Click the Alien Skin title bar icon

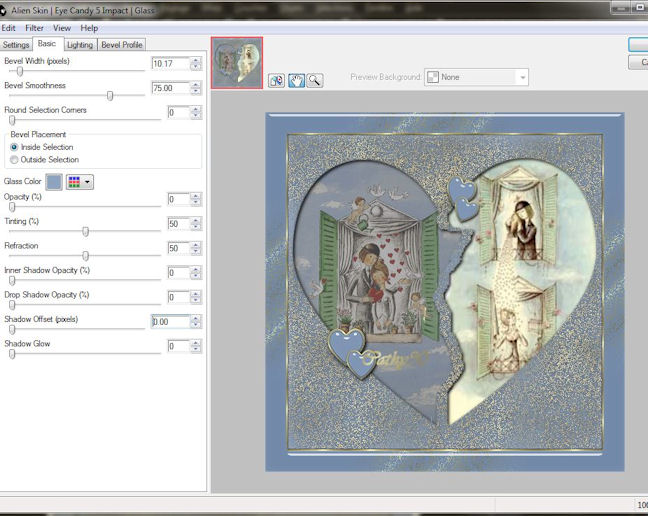pos(2,10)
